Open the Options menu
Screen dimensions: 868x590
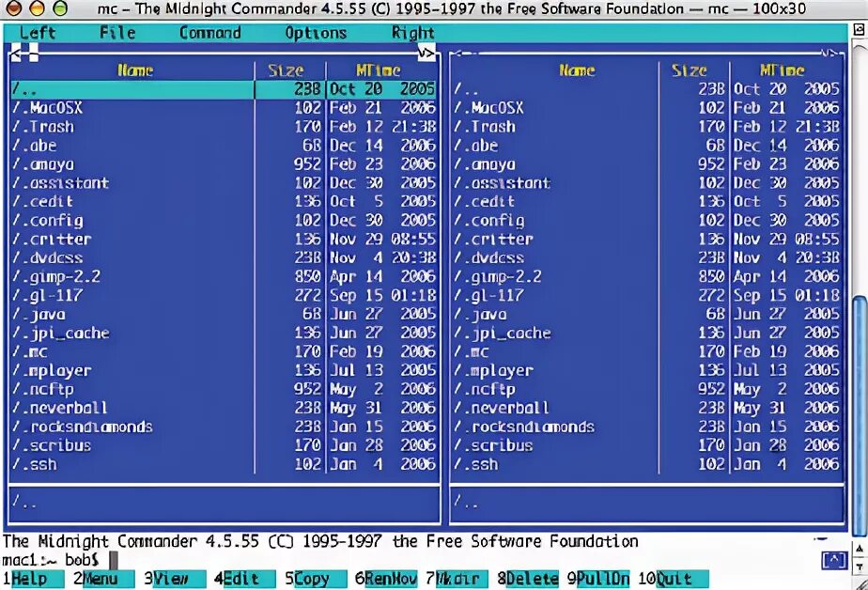(316, 33)
